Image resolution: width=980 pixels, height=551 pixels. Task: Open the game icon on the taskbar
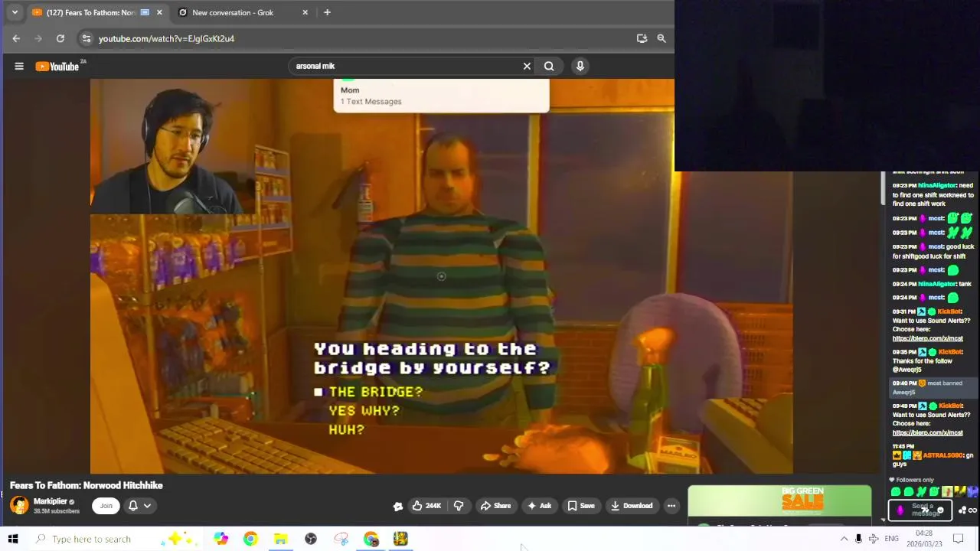tap(400, 539)
